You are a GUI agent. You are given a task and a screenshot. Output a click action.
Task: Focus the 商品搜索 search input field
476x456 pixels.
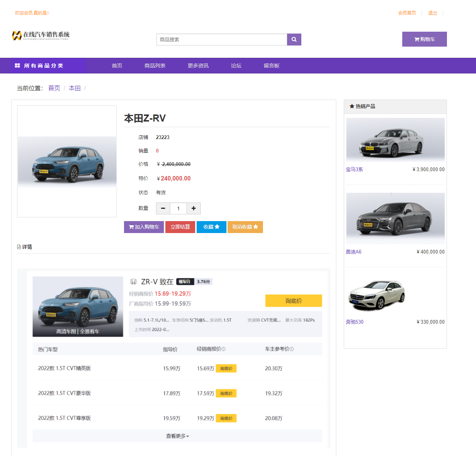[x=222, y=40]
